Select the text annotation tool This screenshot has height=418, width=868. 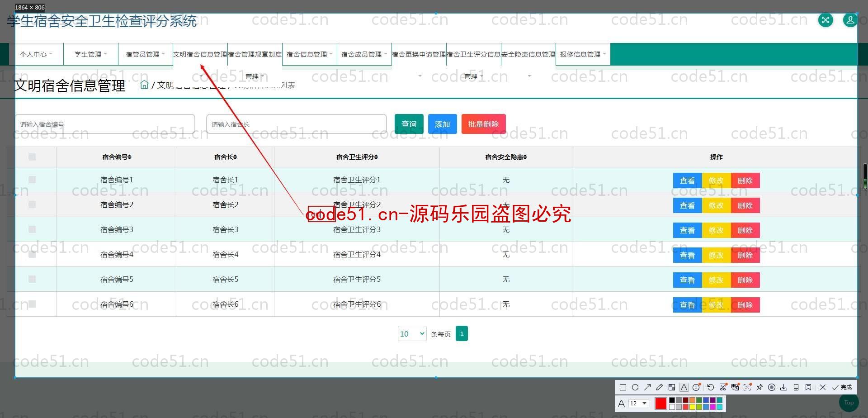pos(684,387)
